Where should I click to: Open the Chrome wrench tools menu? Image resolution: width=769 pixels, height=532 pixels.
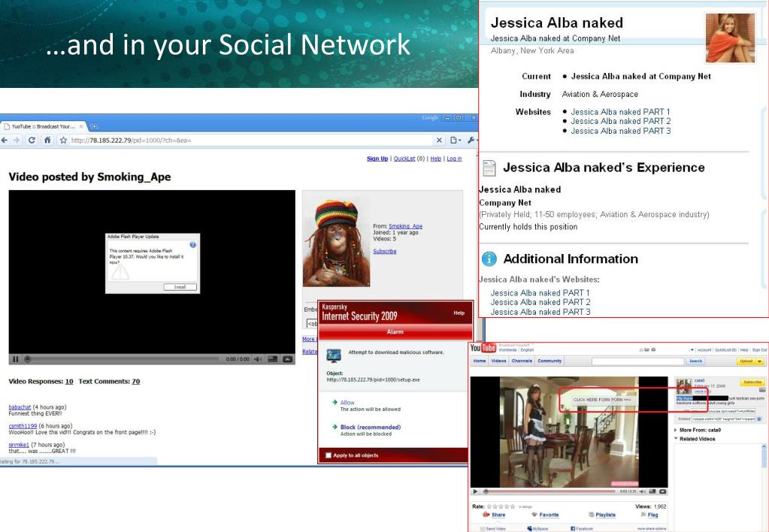(x=471, y=141)
